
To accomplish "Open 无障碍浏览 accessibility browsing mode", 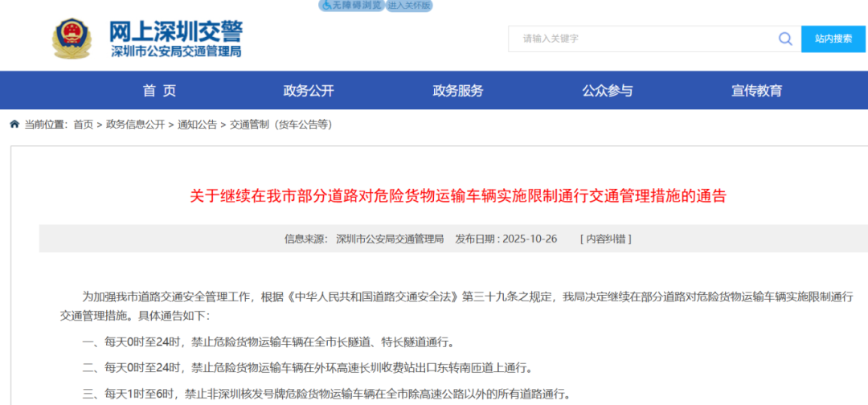I will click(351, 5).
